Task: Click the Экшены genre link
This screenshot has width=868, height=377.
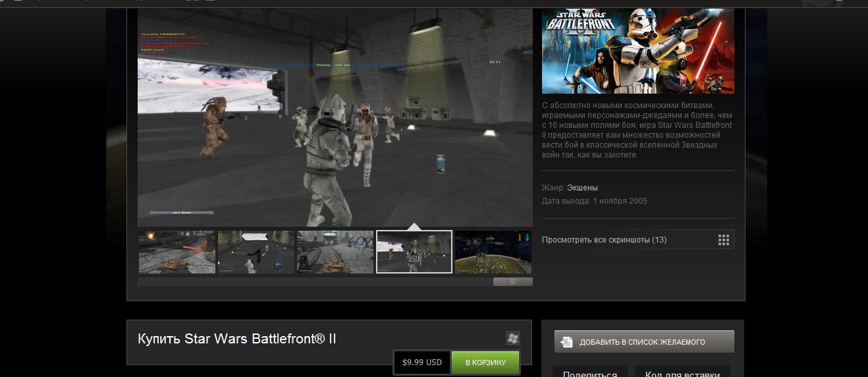Action: (582, 188)
